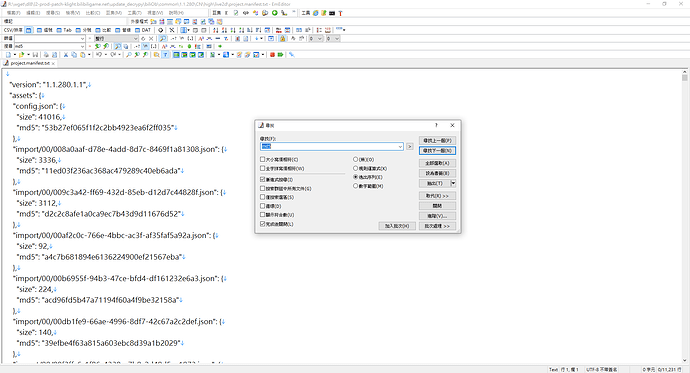Open the 編輯(E) menu
The height and width of the screenshot is (373, 690).
33,13
